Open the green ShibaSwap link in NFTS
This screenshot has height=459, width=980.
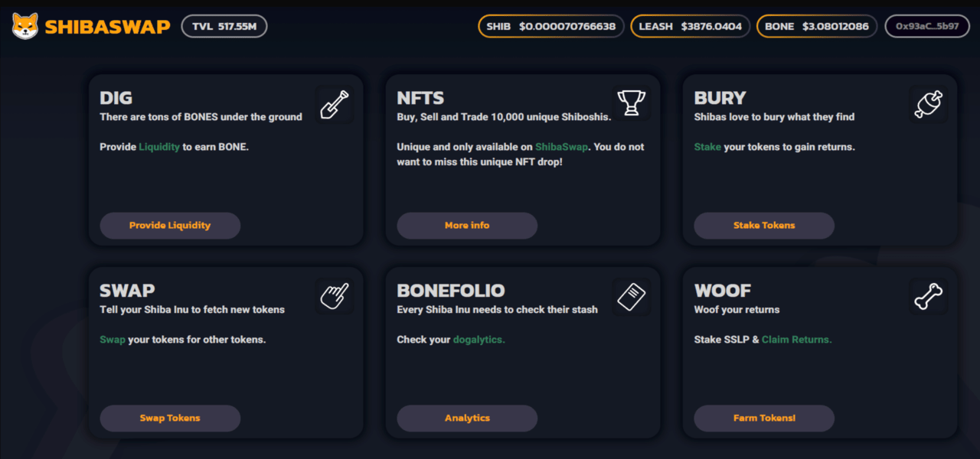pos(560,147)
